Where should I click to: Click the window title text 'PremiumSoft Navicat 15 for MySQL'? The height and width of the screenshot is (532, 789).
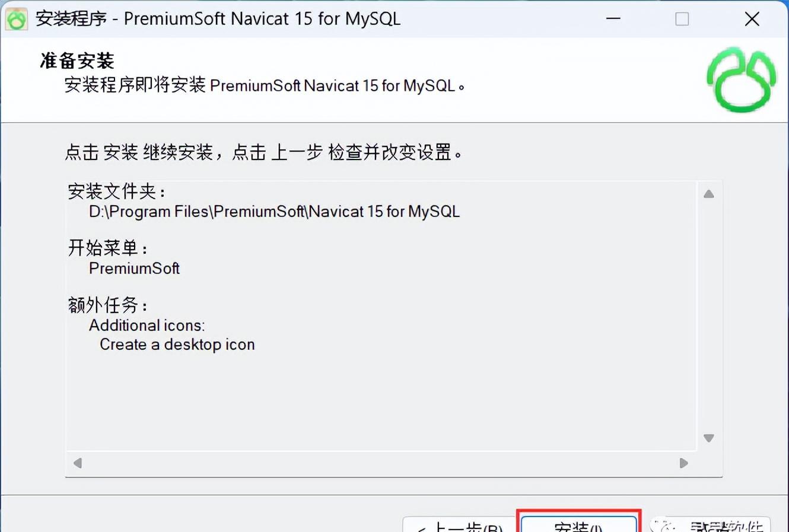[x=262, y=19]
